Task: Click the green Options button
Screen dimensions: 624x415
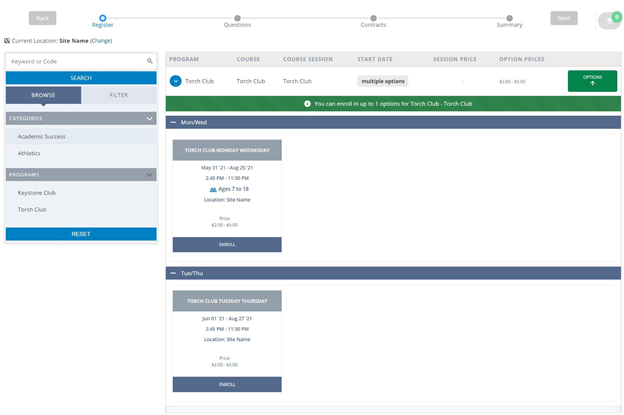Action: click(592, 81)
